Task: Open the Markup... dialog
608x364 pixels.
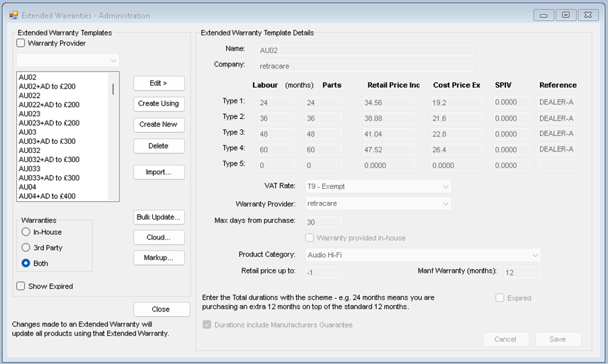Action: coord(159,258)
